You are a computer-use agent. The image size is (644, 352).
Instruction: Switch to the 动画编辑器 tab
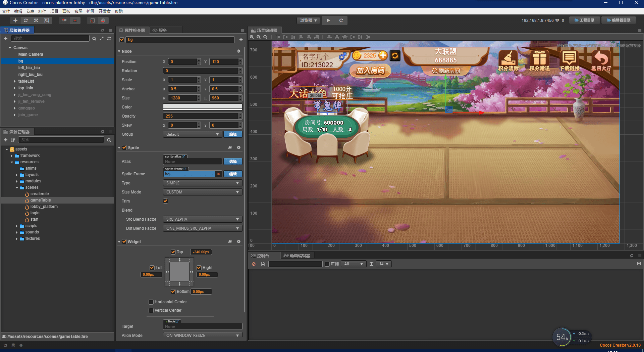[297, 256]
